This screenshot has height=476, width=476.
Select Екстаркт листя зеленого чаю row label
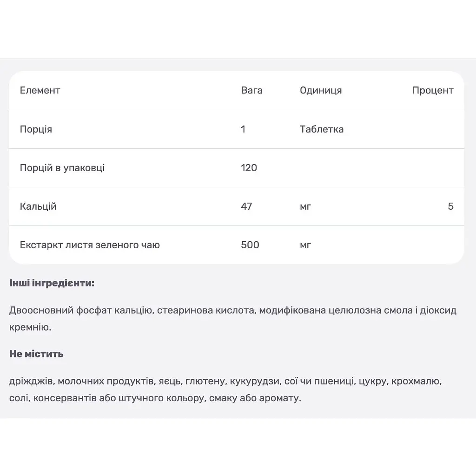[90, 245]
